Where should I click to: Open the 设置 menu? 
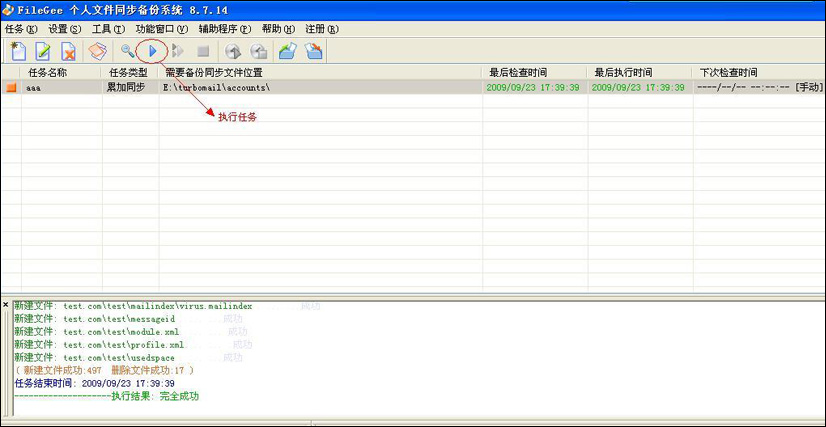point(64,29)
